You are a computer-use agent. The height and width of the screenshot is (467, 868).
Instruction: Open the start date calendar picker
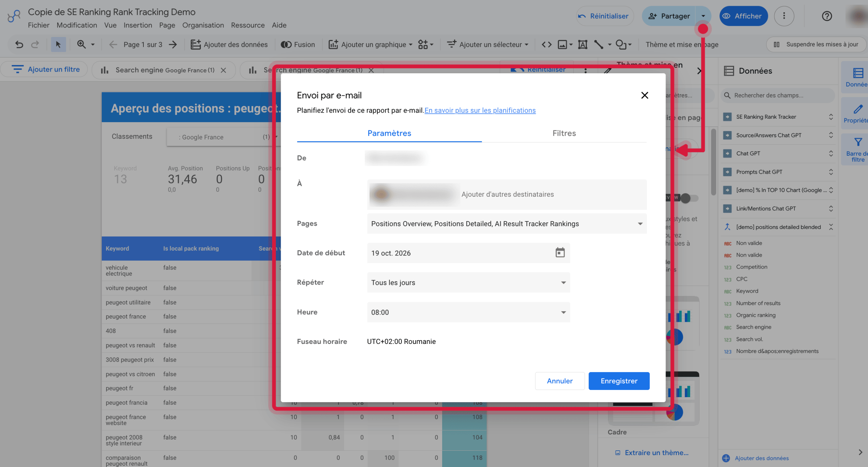click(x=560, y=253)
